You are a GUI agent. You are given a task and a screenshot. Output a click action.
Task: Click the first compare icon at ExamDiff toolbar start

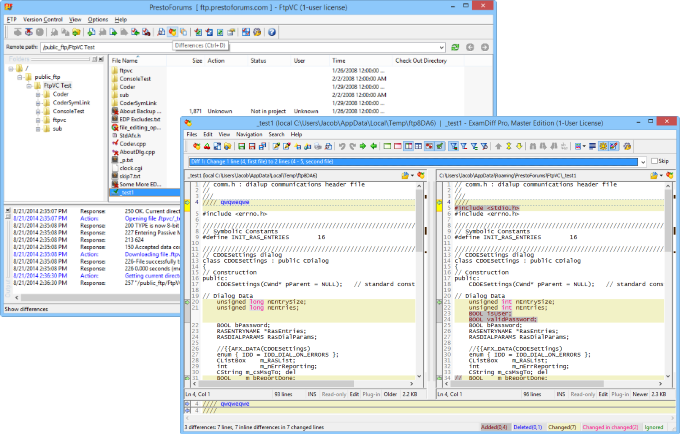(196, 147)
